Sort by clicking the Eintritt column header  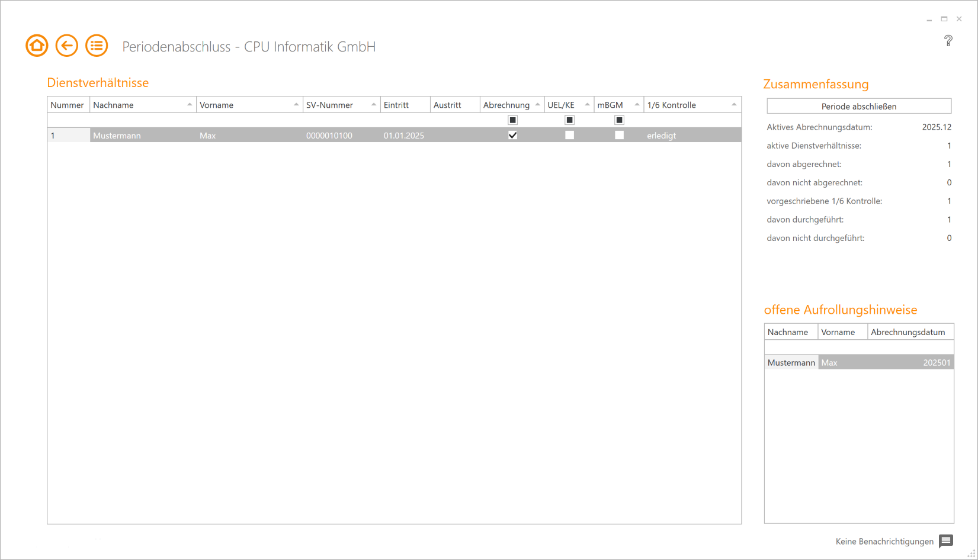[398, 104]
